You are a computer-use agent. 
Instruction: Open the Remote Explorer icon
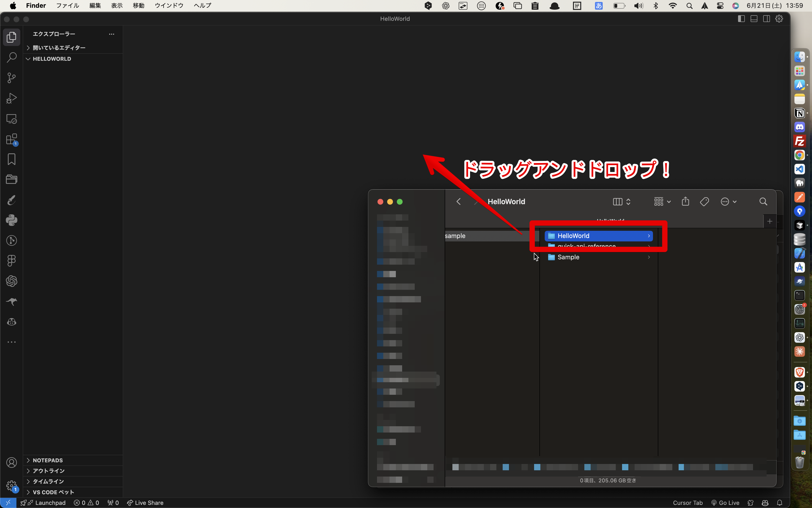[11, 119]
